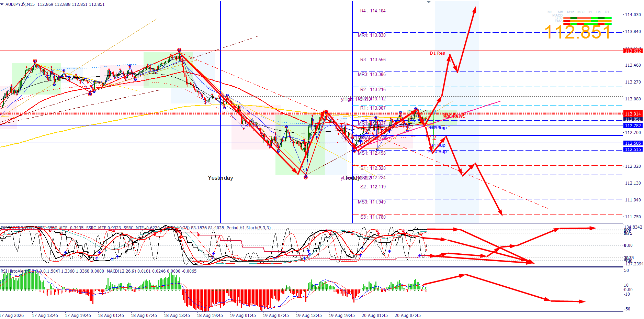
Task: Click the R3 : 113.556 pivot label
Action: pos(373,59)
